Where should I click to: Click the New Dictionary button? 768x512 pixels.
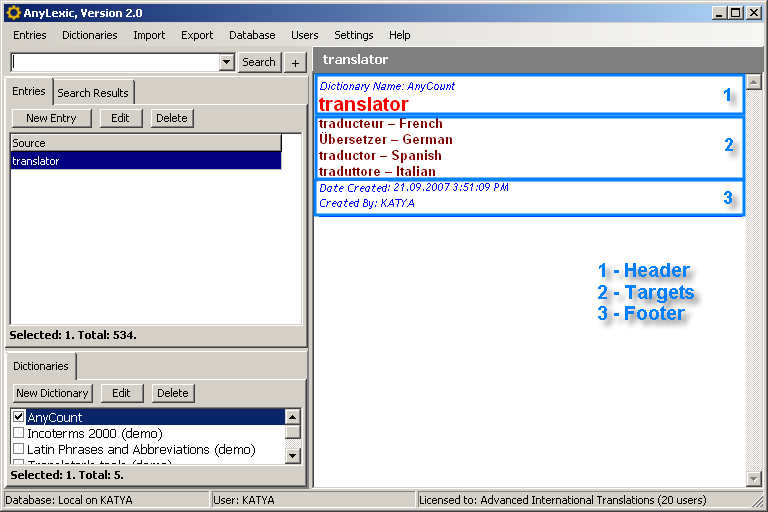coord(52,393)
